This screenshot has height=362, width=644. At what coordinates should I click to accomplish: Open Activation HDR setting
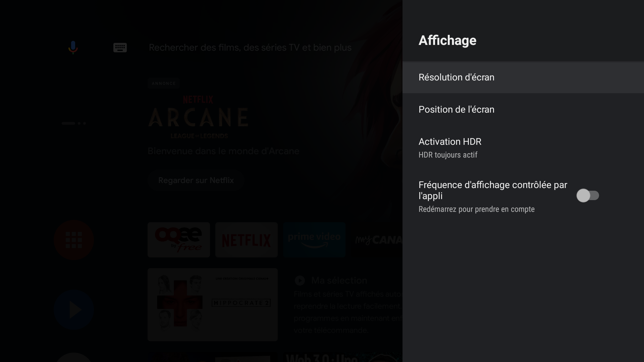523,147
